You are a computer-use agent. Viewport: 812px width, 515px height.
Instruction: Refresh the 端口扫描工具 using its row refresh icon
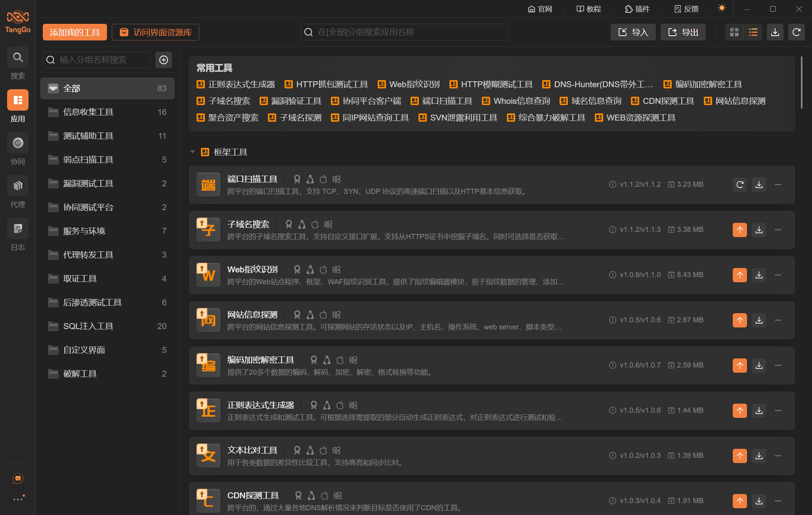[739, 184]
